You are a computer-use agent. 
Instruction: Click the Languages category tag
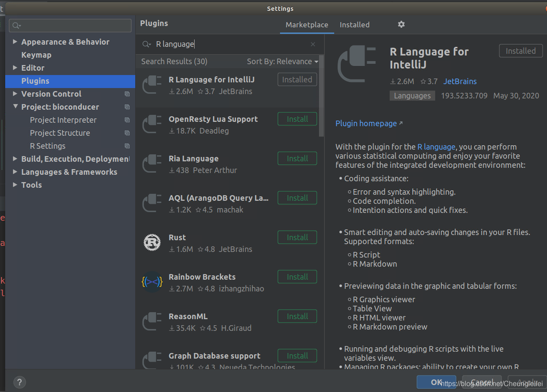pyautogui.click(x=412, y=96)
